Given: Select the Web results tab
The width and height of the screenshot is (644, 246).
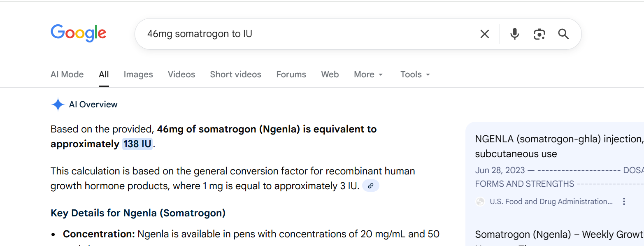Looking at the screenshot, I should (x=330, y=74).
